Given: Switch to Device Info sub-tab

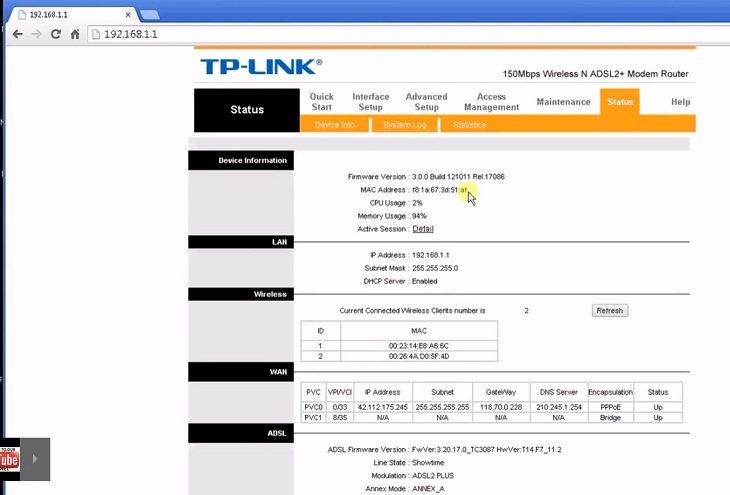Looking at the screenshot, I should coord(334,125).
